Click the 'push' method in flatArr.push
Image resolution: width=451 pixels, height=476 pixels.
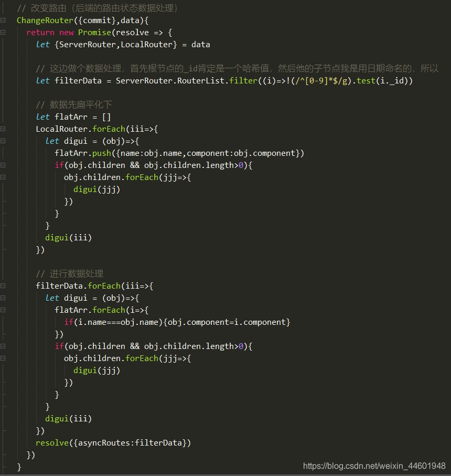pyautogui.click(x=102, y=153)
